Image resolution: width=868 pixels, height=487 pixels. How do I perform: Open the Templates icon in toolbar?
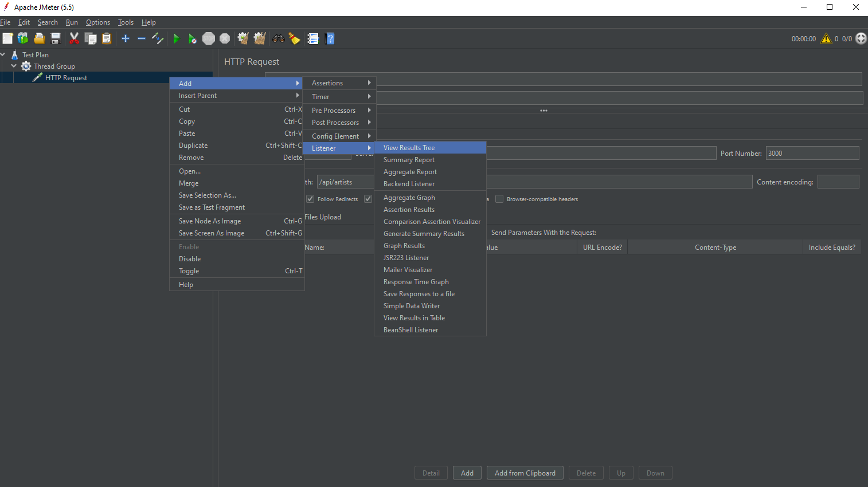pos(23,38)
